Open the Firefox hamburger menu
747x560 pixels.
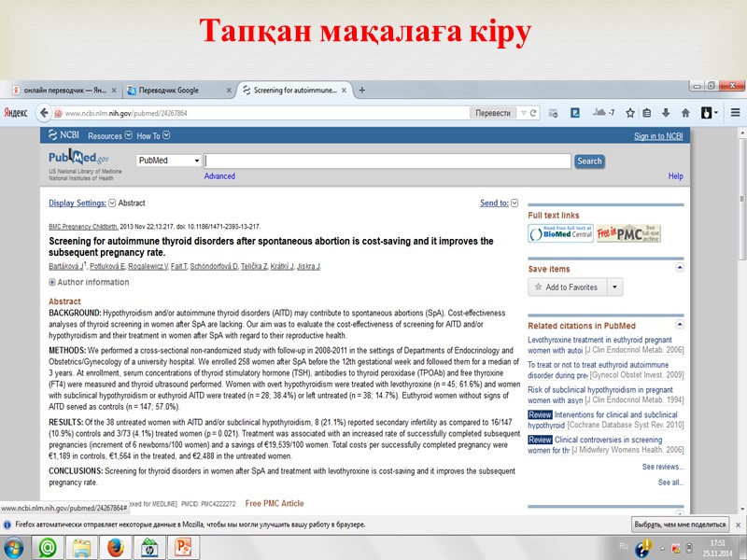[735, 113]
